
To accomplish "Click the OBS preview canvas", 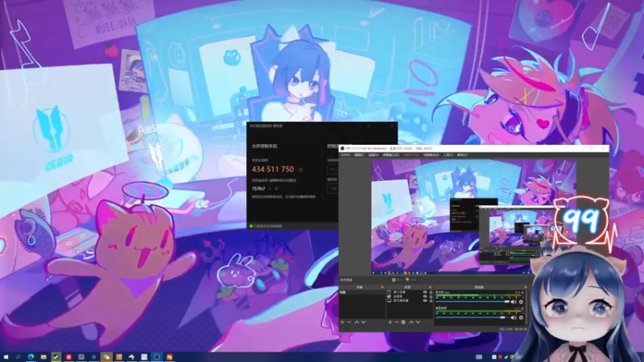I will pyautogui.click(x=473, y=216).
